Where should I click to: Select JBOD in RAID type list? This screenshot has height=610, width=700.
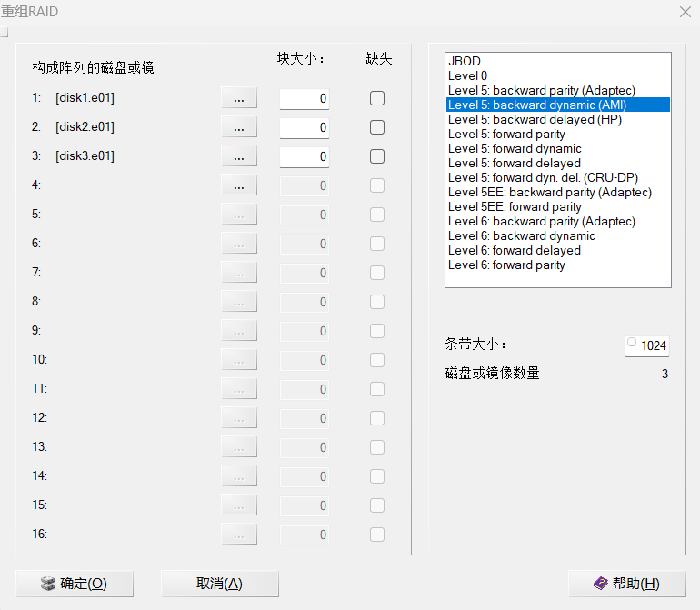(x=465, y=62)
